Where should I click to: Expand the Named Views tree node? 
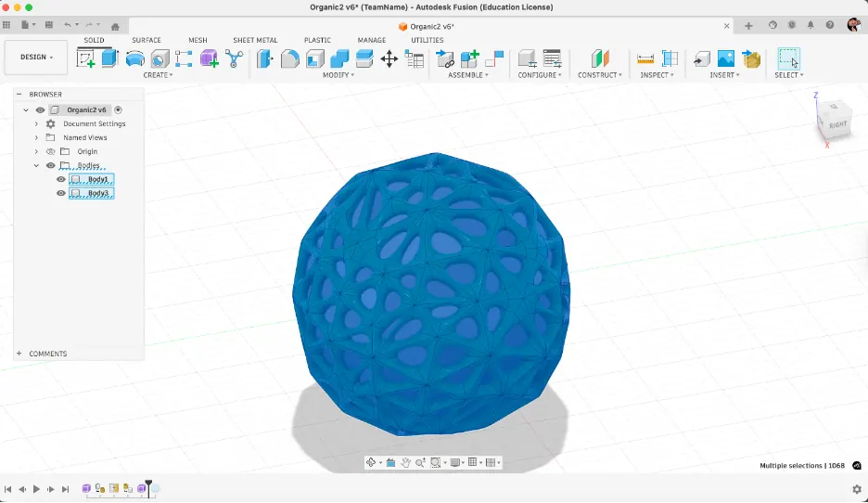[36, 137]
